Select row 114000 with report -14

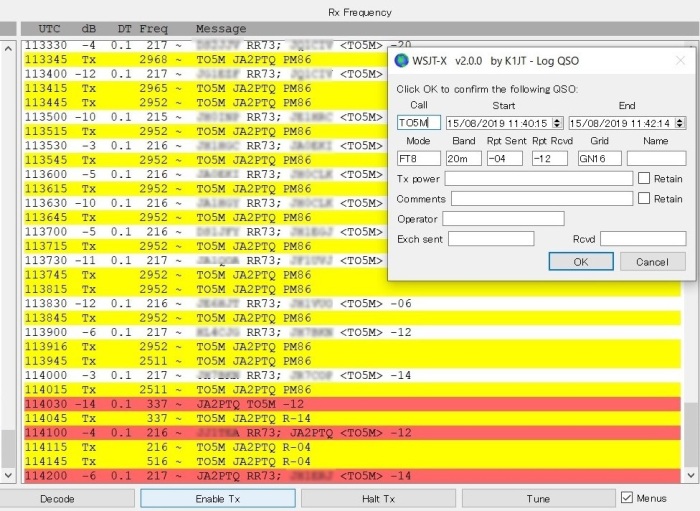tap(352, 375)
